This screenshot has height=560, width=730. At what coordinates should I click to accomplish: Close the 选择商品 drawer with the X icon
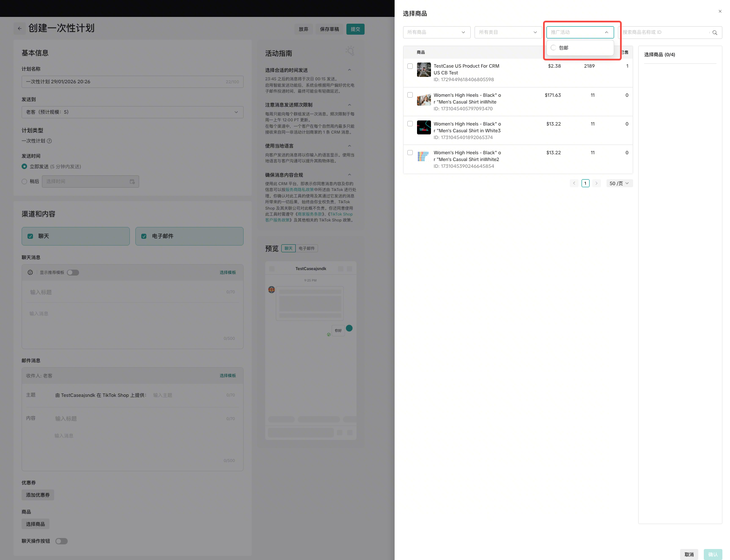tap(720, 11)
